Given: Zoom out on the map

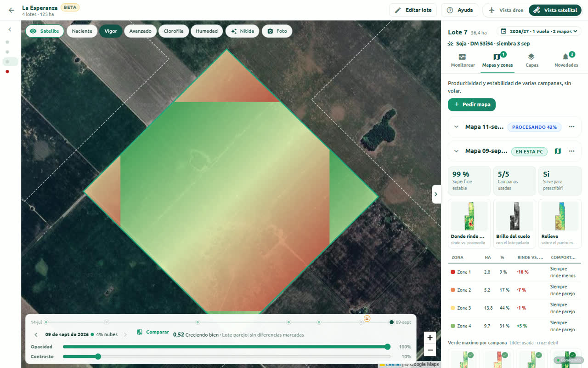Looking at the screenshot, I should pos(430,350).
